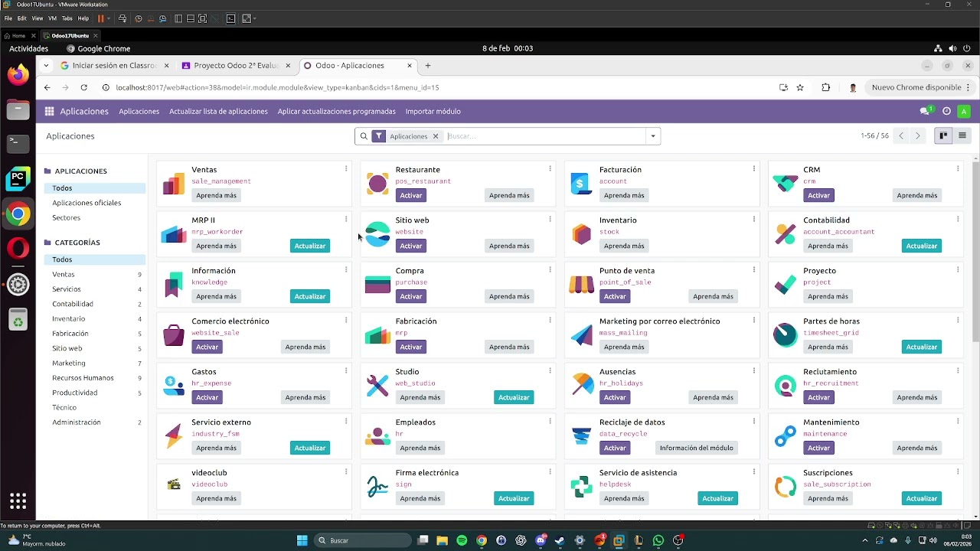
Task: Open the Proyecto card options menu
Action: (957, 269)
